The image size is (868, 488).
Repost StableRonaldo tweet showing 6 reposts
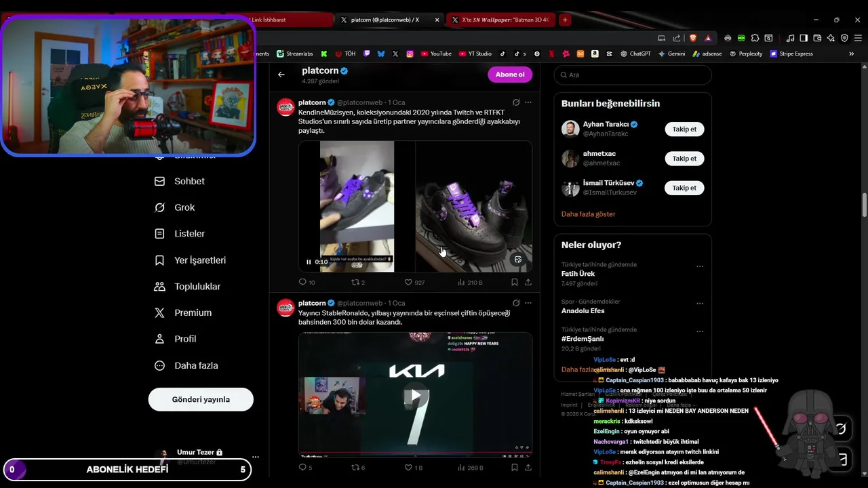coord(357,468)
